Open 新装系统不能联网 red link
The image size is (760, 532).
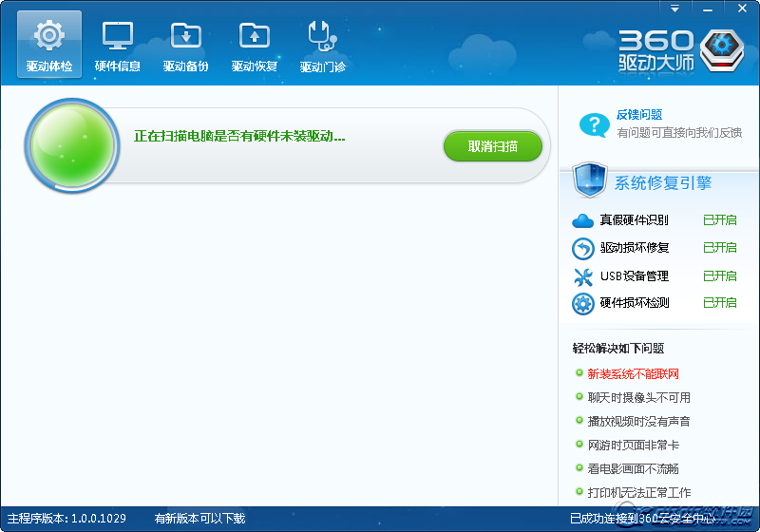click(633, 374)
